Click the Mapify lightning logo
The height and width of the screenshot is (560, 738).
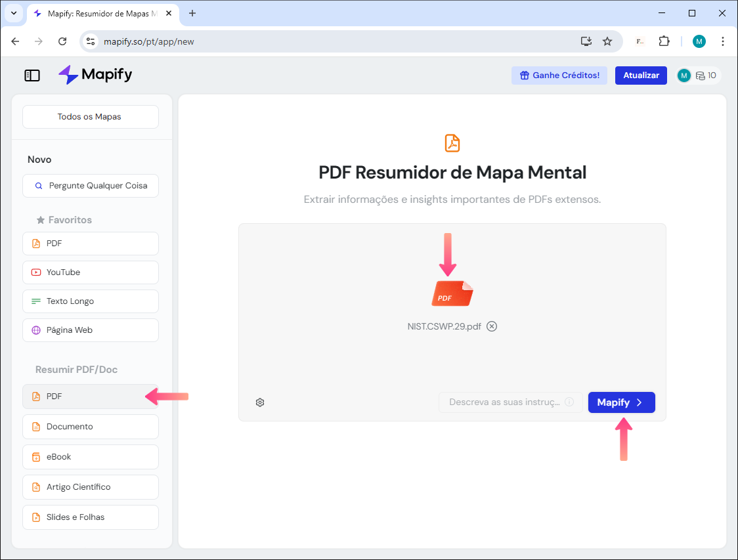coord(68,75)
